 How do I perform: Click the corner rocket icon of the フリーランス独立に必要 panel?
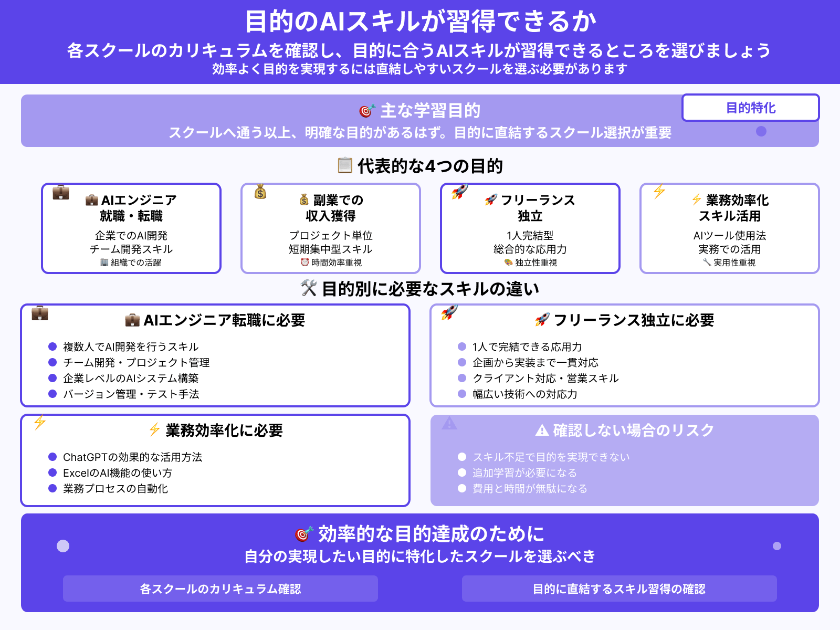coord(449,313)
